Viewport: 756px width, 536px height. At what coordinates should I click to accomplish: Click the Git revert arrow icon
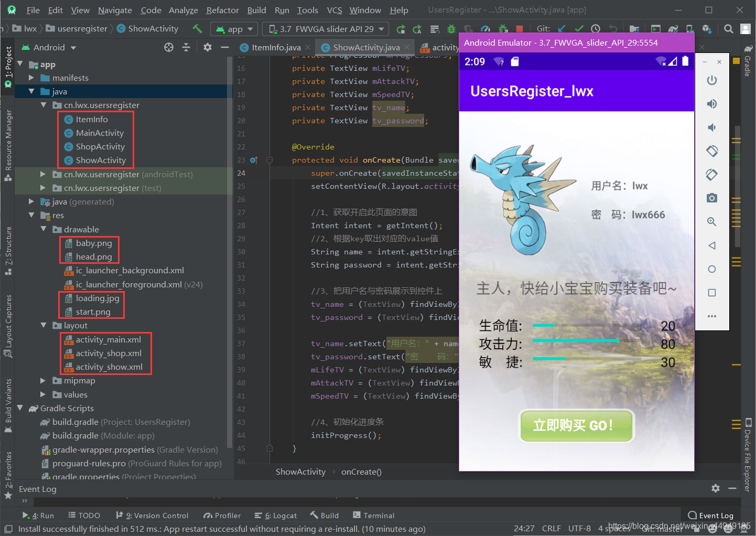pyautogui.click(x=613, y=29)
